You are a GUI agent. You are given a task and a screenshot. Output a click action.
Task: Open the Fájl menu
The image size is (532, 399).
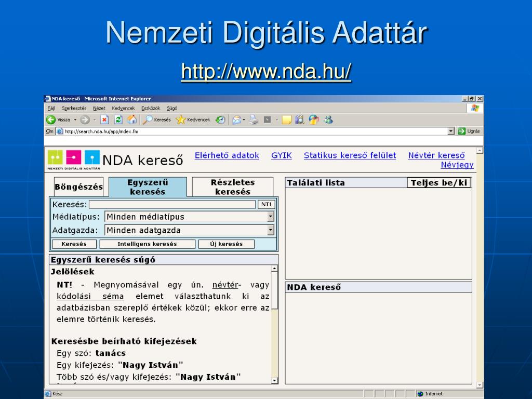(51, 108)
